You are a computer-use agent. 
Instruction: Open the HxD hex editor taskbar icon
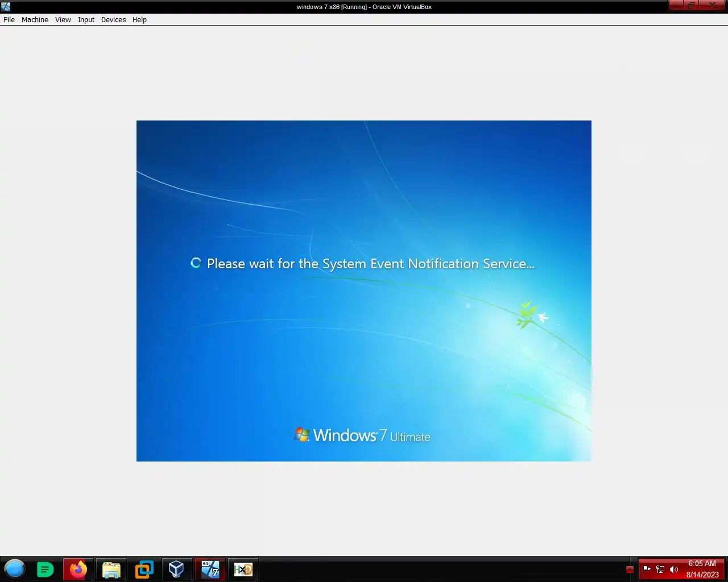(243, 569)
